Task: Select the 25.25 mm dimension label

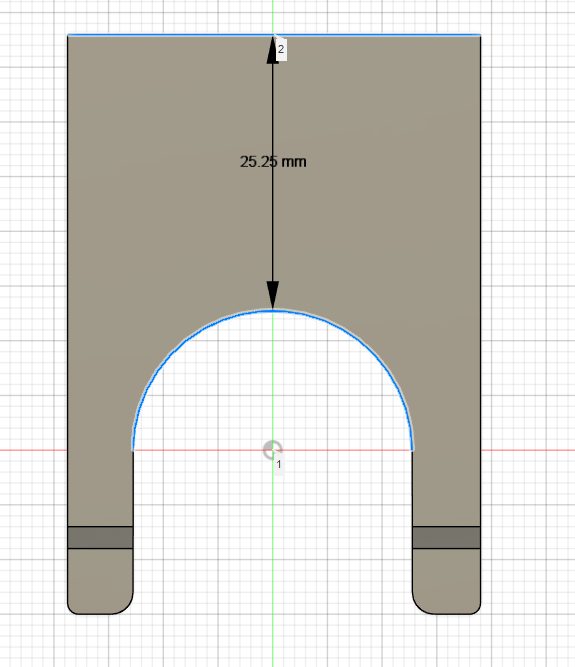Action: coord(273,162)
